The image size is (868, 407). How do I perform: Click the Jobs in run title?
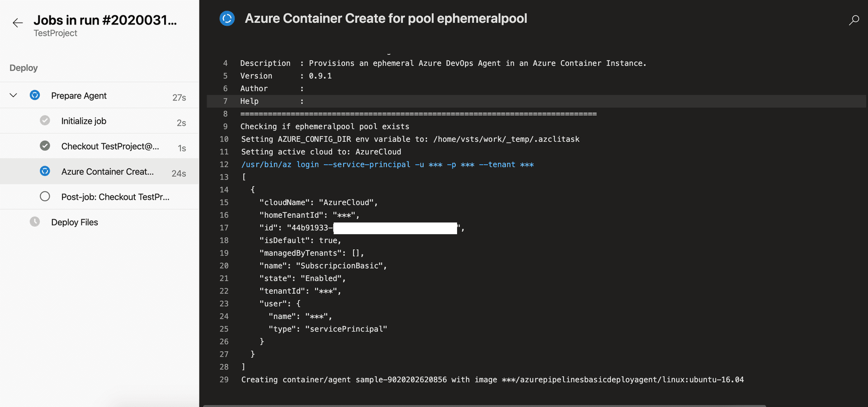coord(105,20)
